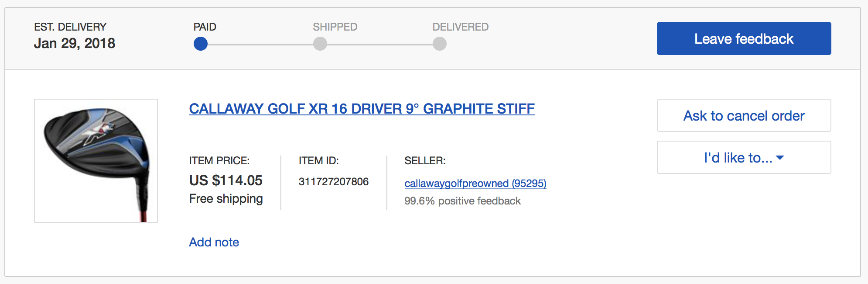Open the golf driver product thumbnail
Screen dimensions: 868x284
[x=96, y=161]
